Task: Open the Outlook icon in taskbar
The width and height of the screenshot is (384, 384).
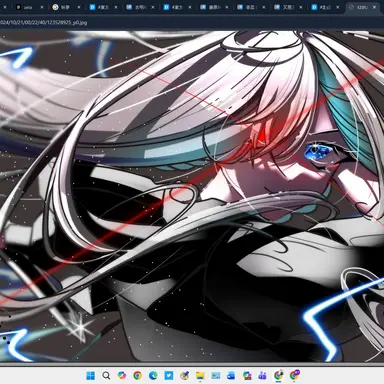Action: (x=231, y=376)
